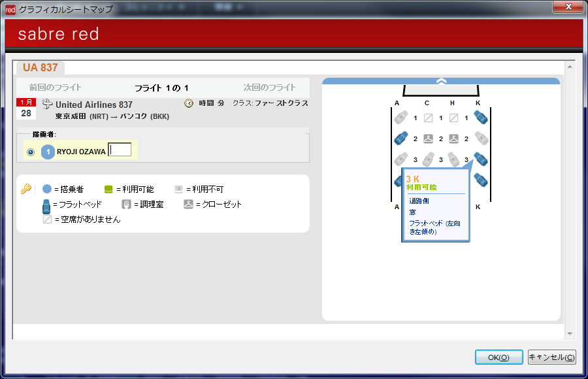Click the blue passenger circle in legend
This screenshot has width=588, height=379.
[47, 189]
